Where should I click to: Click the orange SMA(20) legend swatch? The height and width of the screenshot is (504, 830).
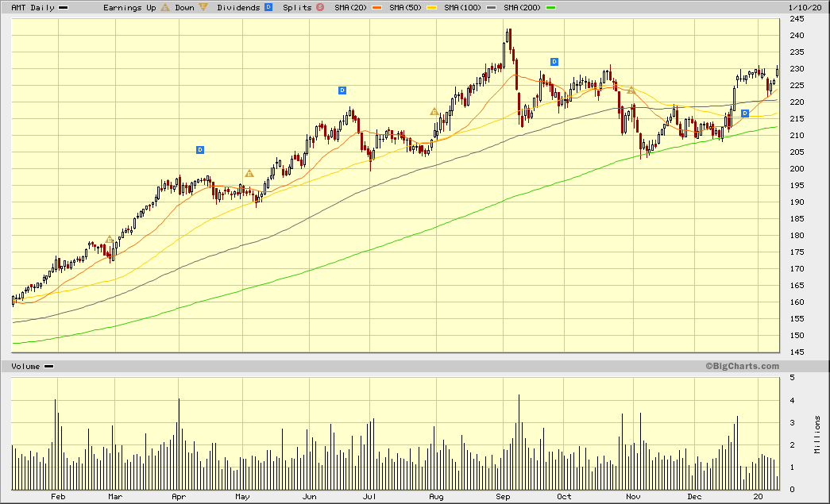coord(375,7)
